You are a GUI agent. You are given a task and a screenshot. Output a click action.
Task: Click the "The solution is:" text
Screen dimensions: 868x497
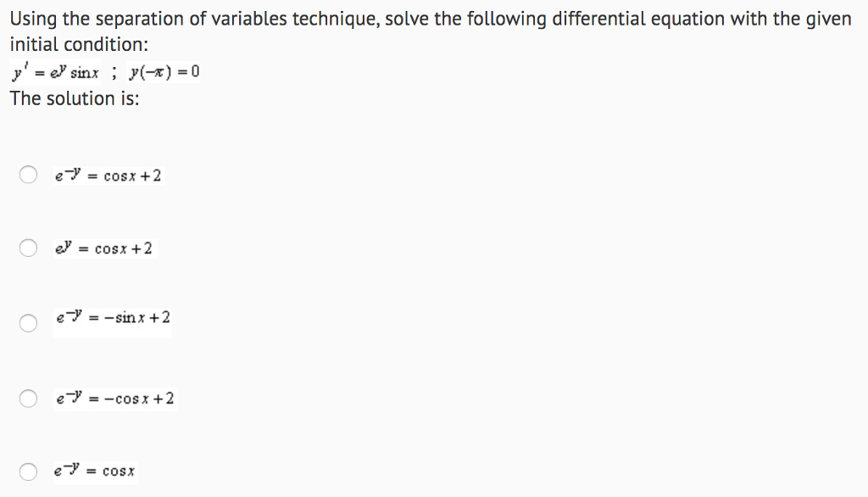pyautogui.click(x=75, y=98)
